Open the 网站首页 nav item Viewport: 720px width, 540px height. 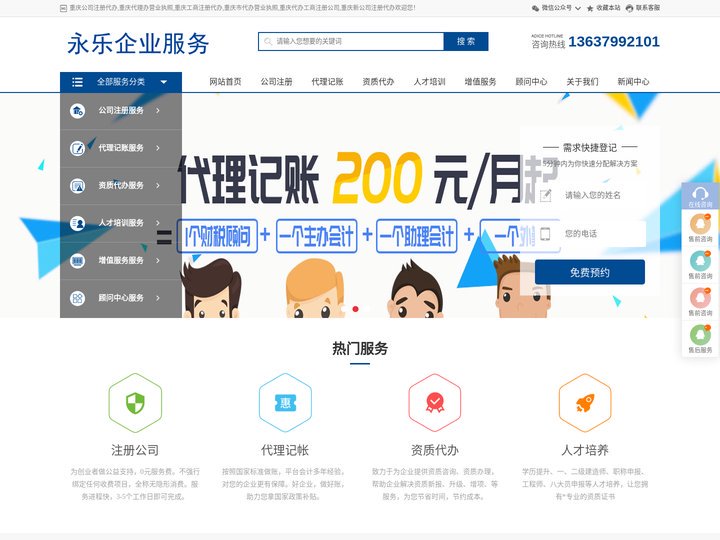[x=225, y=82]
